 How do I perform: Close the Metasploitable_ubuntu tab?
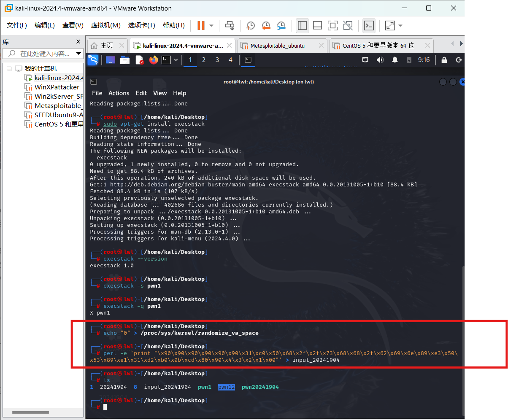[322, 46]
